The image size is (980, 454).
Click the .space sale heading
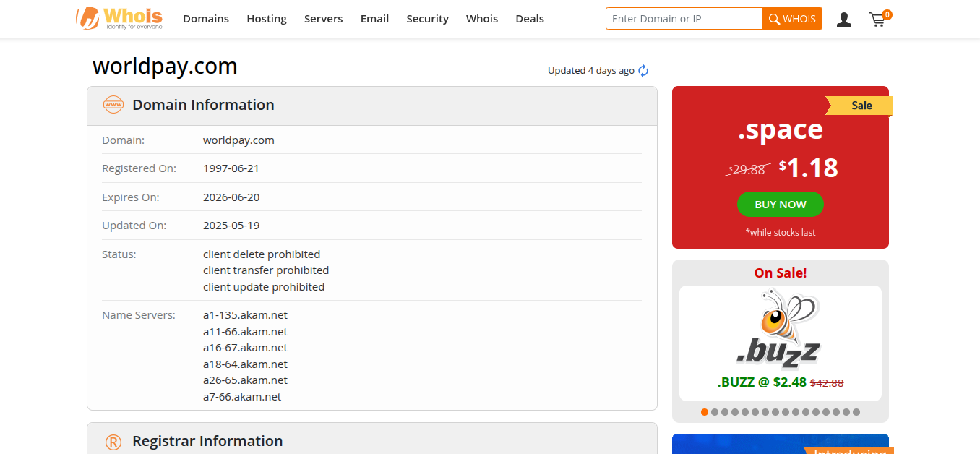pos(781,130)
